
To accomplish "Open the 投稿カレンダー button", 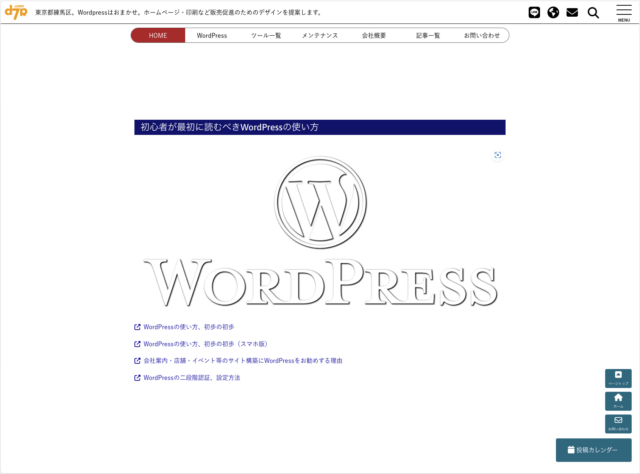I will point(593,450).
